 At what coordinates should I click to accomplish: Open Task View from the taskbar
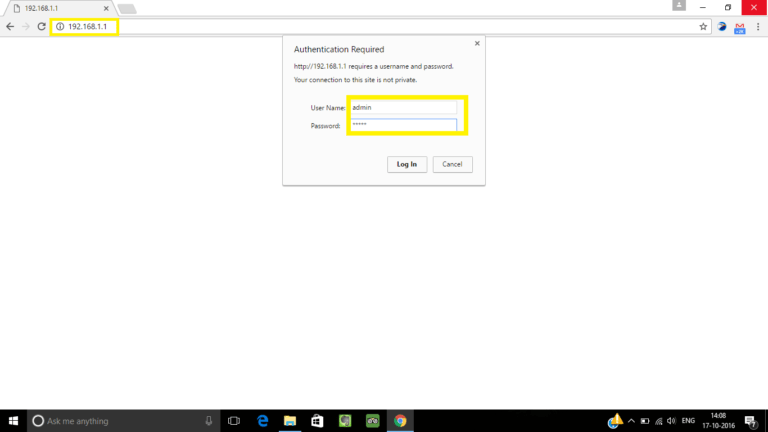[x=234, y=421]
